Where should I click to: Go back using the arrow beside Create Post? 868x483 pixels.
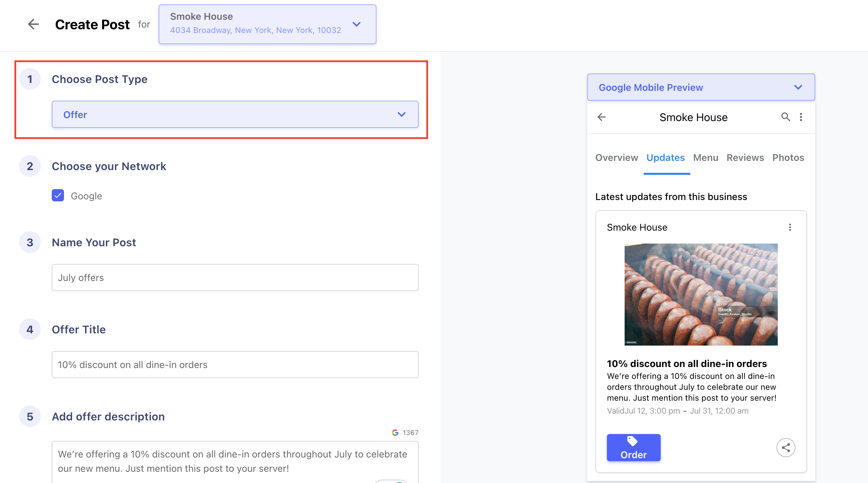coord(33,24)
